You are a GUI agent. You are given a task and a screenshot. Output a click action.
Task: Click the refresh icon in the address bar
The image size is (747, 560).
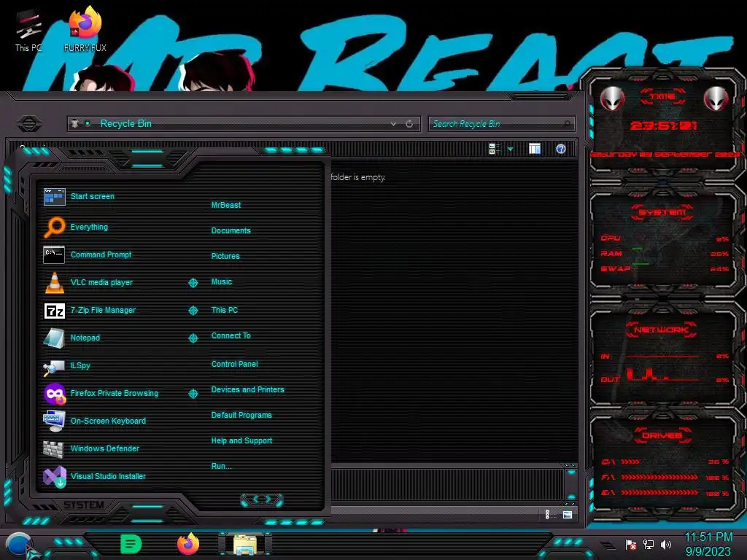point(409,124)
